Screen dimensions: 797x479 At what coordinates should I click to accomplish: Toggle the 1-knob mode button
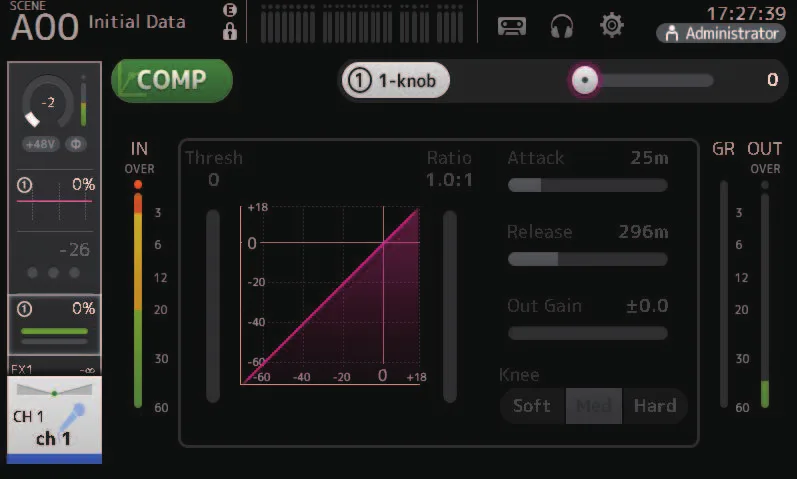[395, 80]
